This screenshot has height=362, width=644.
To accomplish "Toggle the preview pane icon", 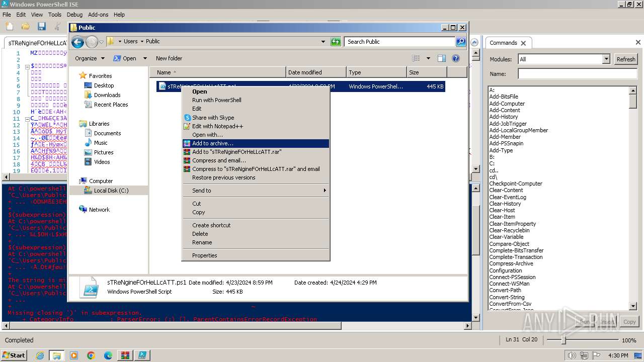I will point(441,58).
